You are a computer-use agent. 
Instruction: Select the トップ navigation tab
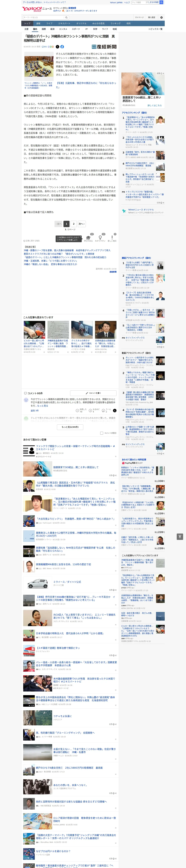click(27, 24)
